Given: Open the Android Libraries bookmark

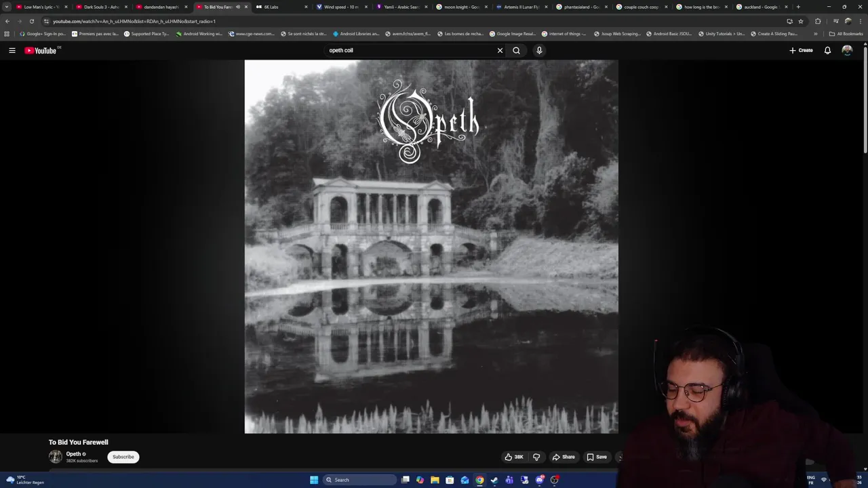Looking at the screenshot, I should tap(356, 33).
